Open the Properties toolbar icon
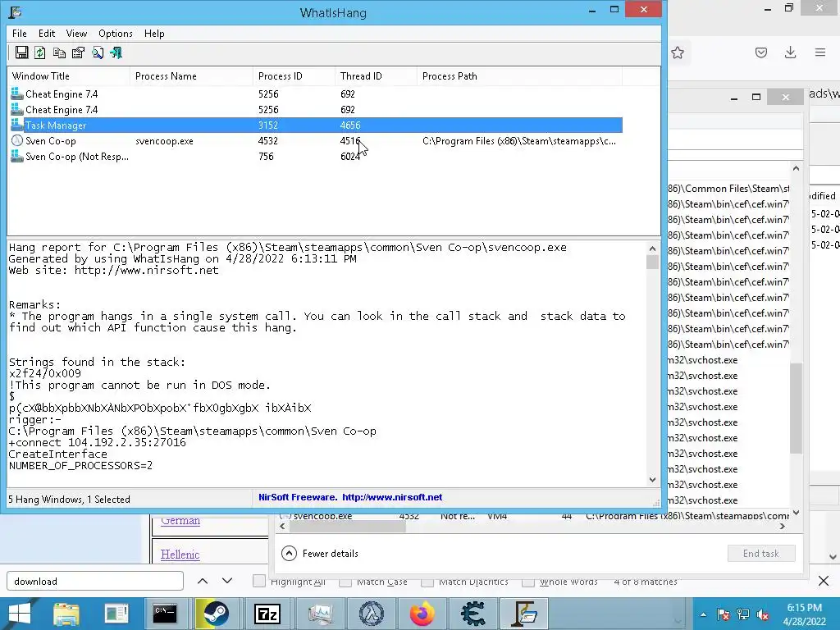The height and width of the screenshot is (630, 840). coord(78,52)
